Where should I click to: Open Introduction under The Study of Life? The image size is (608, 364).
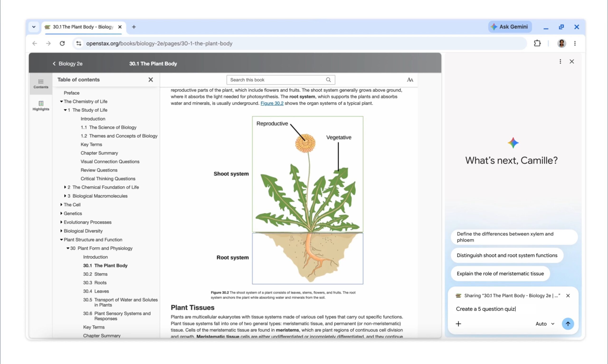click(93, 119)
